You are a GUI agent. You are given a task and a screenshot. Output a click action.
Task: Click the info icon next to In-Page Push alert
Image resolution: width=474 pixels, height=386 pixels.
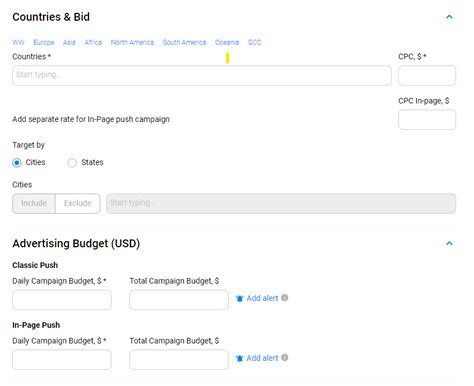click(284, 357)
